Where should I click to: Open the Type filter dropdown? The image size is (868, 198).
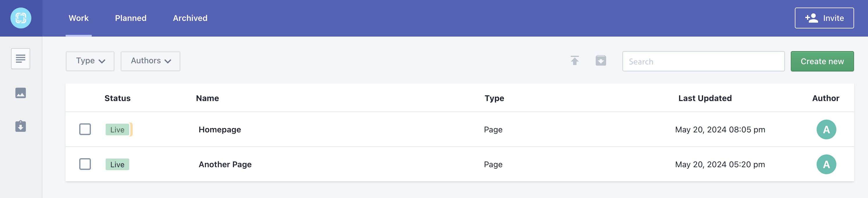(90, 61)
